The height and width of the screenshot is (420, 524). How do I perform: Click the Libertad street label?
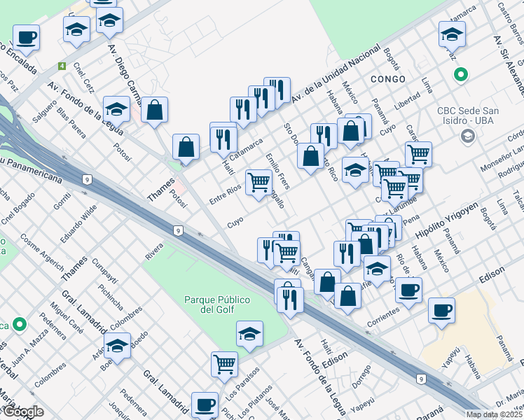(407, 101)
